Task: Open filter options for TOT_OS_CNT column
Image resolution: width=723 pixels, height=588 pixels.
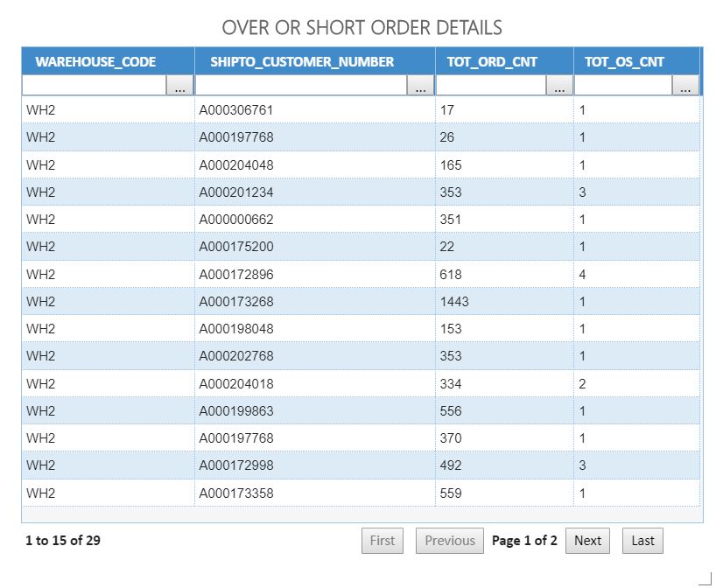Action: click(685, 87)
